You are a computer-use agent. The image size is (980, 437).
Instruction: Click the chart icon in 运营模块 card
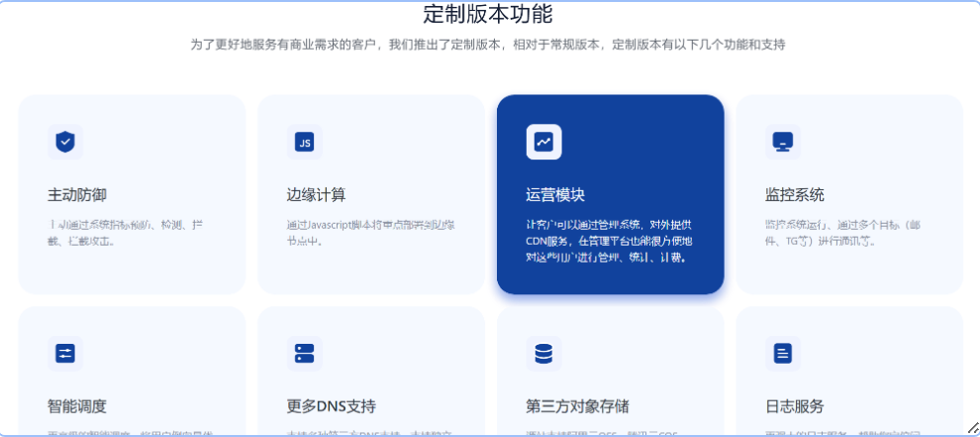[543, 142]
